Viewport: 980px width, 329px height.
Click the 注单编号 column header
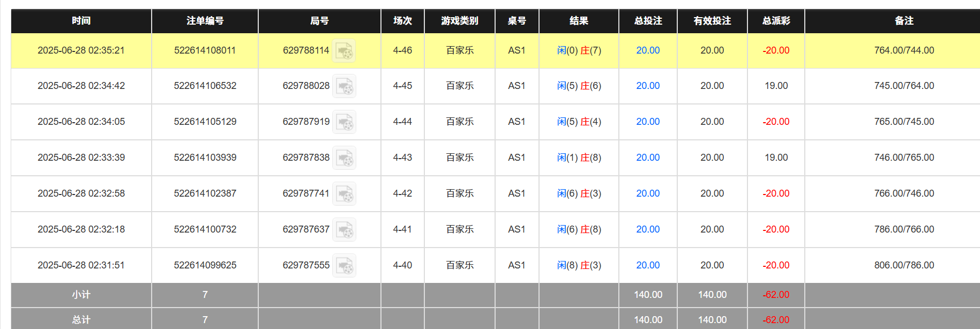pyautogui.click(x=205, y=21)
